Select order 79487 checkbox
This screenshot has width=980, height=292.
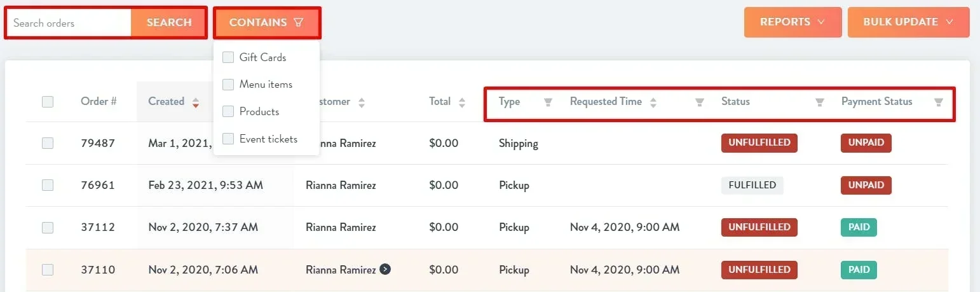click(x=48, y=143)
